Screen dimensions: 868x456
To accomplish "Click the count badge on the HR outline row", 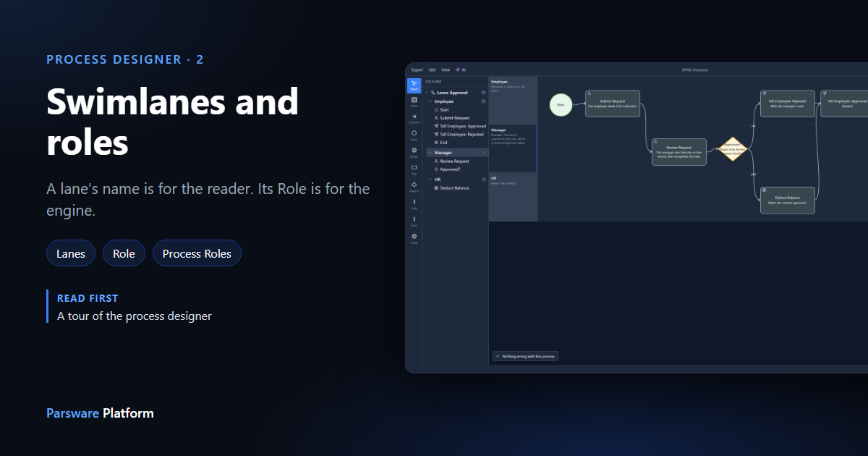I will (483, 180).
